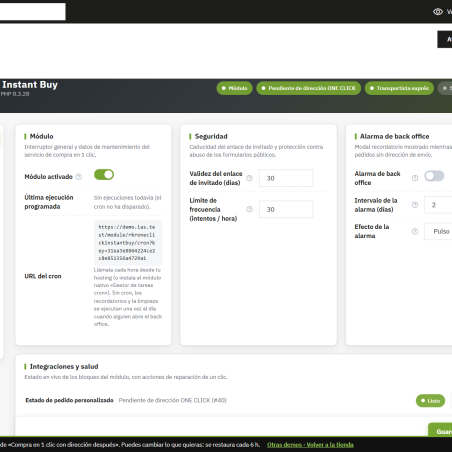Viewport: 452px width, 452px height.
Task: Click the Instant Buy title
Action: [30, 85]
